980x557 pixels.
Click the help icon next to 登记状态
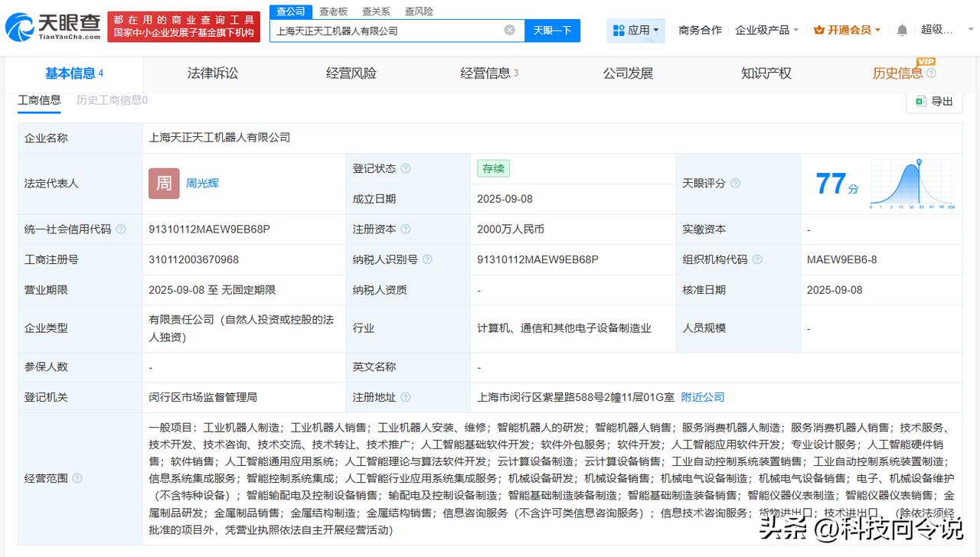[406, 168]
